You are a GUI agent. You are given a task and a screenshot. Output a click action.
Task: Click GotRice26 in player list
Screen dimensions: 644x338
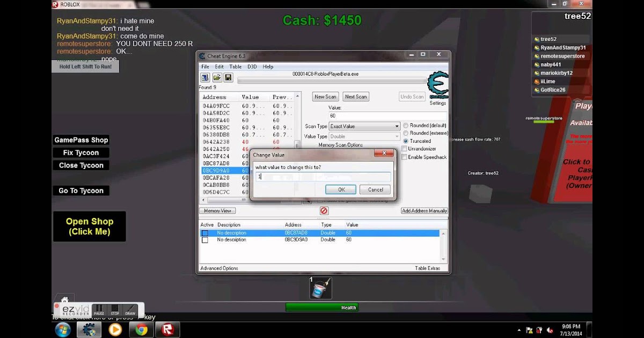click(x=553, y=90)
